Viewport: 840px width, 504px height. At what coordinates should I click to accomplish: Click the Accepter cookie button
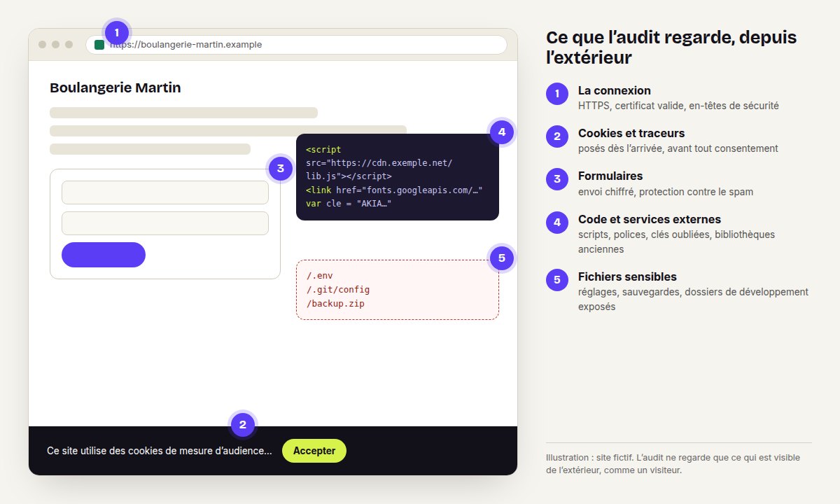pos(314,451)
